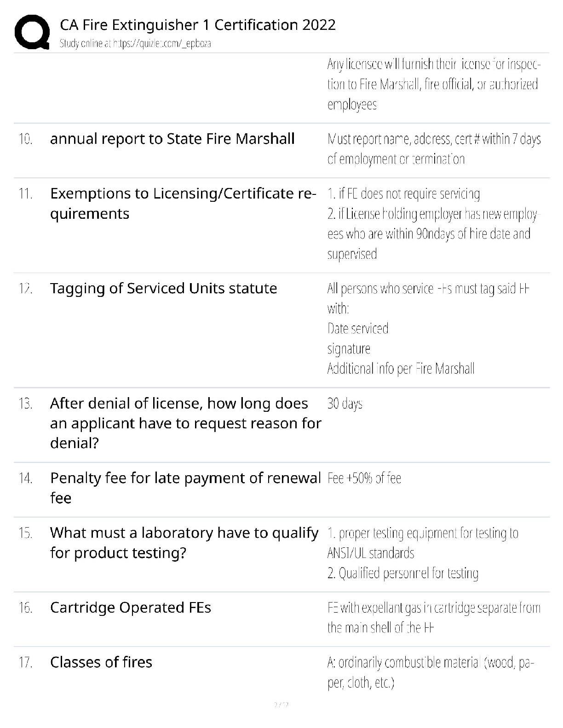Screen dimensions: 563x728
Task: Select term 'Exemptions to Licensing/Certificate requirements'
Action: pyautogui.click(x=183, y=204)
